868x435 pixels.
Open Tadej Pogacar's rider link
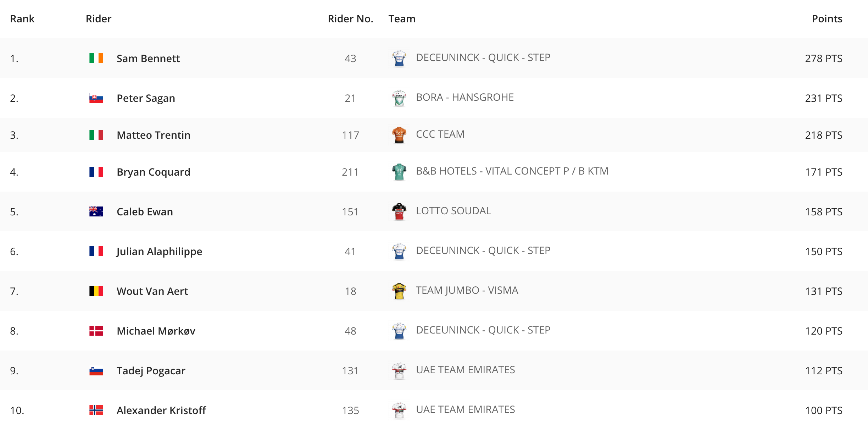tap(151, 370)
